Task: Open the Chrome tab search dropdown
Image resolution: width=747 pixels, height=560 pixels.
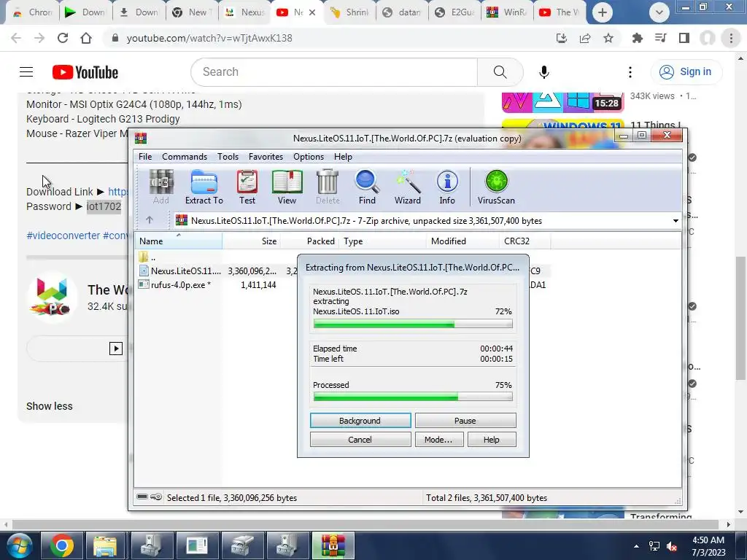Action: 659,12
